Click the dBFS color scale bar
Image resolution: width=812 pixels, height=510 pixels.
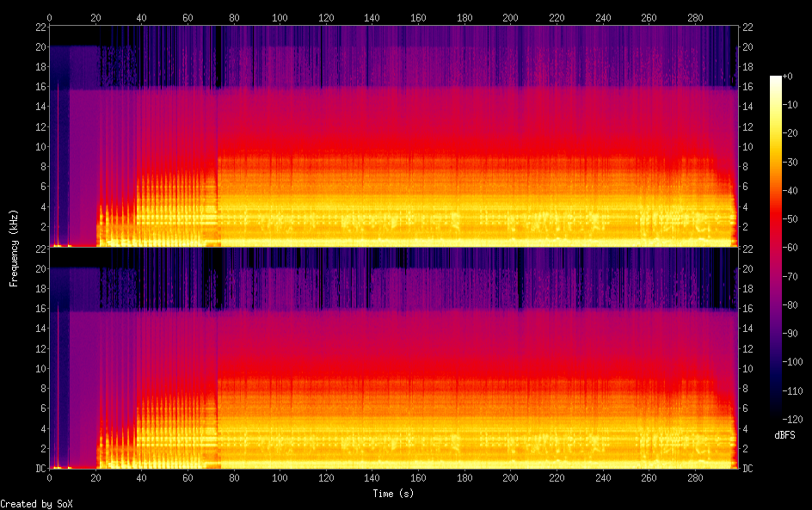[x=776, y=248]
